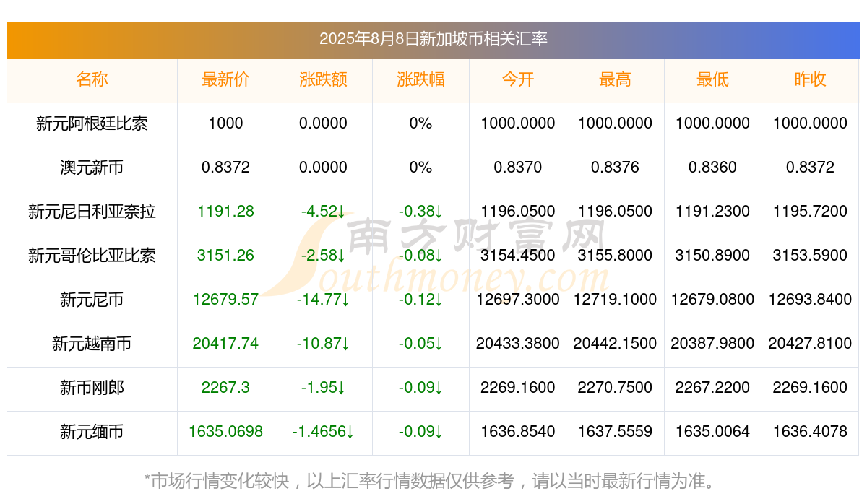Select latest price 1635.0698

[x=225, y=432]
